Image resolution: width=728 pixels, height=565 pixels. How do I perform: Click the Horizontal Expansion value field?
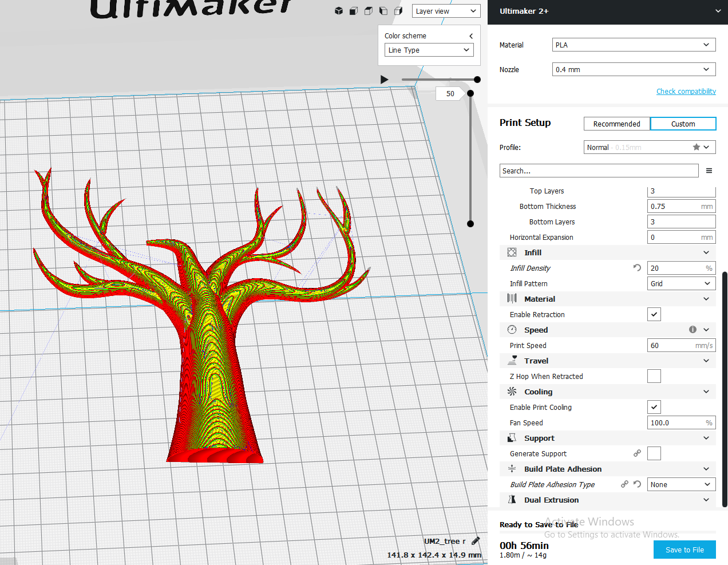[681, 237]
